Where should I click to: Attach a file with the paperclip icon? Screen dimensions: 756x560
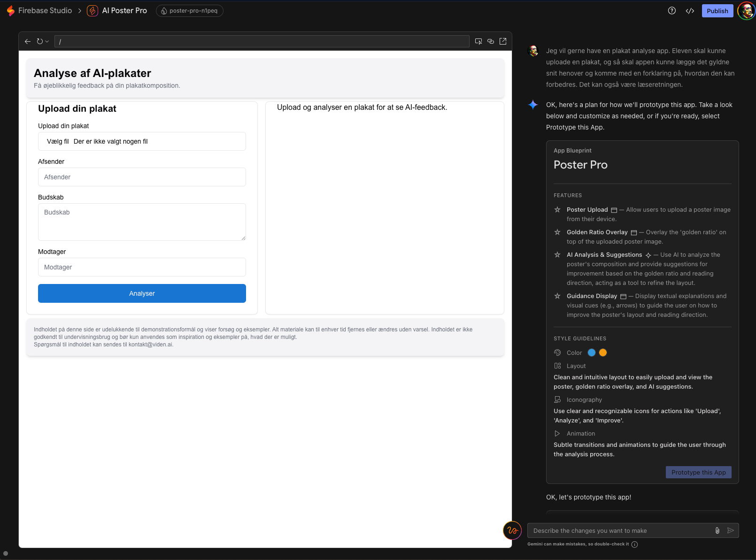(x=717, y=530)
